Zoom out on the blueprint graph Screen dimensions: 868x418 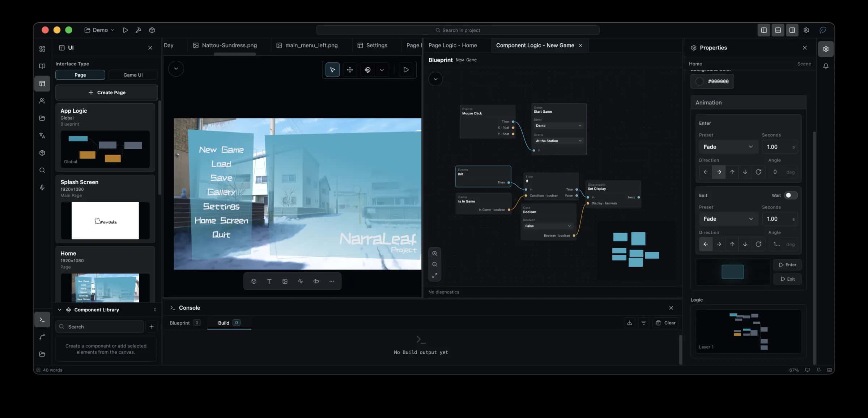(435, 264)
